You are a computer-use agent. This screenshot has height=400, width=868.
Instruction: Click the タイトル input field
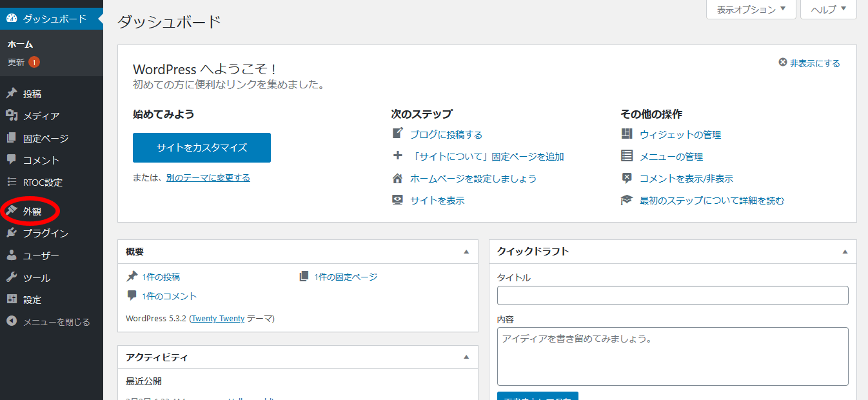coord(673,295)
